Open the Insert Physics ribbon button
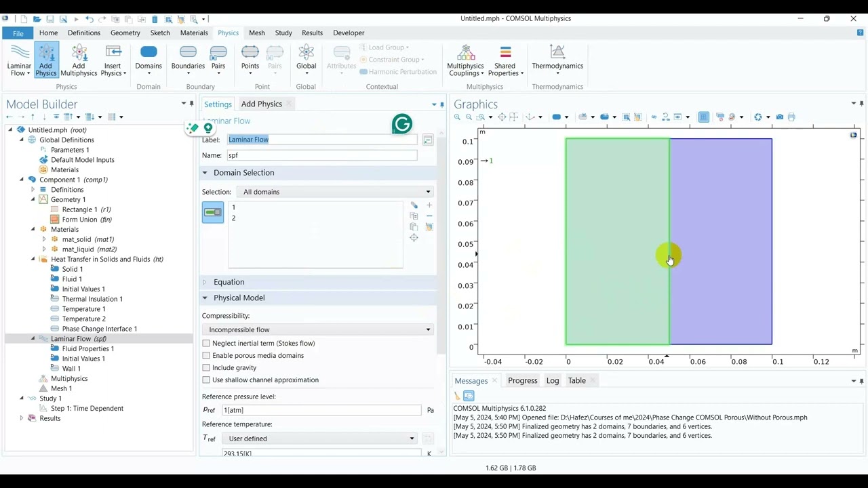The height and width of the screenshot is (488, 868). tap(114, 60)
